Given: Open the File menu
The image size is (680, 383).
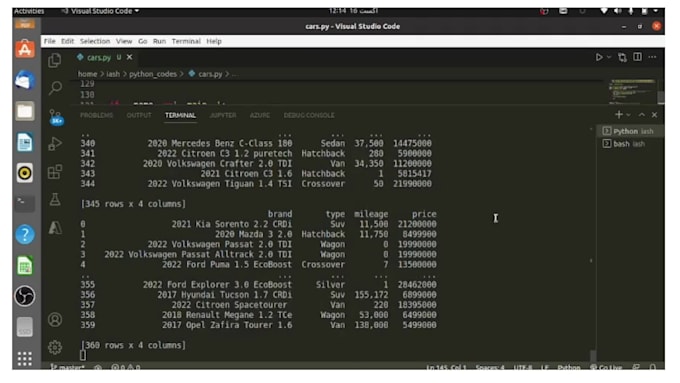Looking at the screenshot, I should 49,41.
